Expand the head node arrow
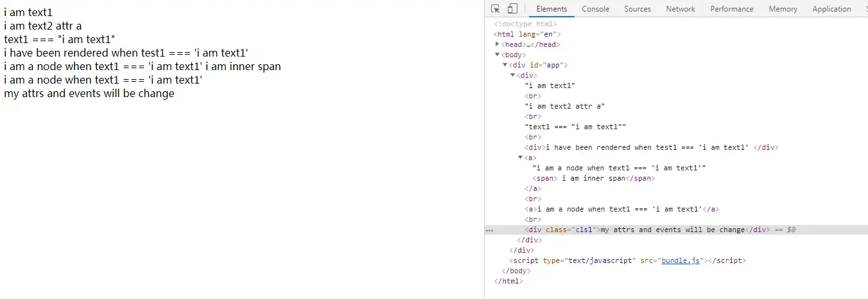The width and height of the screenshot is (868, 299). [x=498, y=44]
